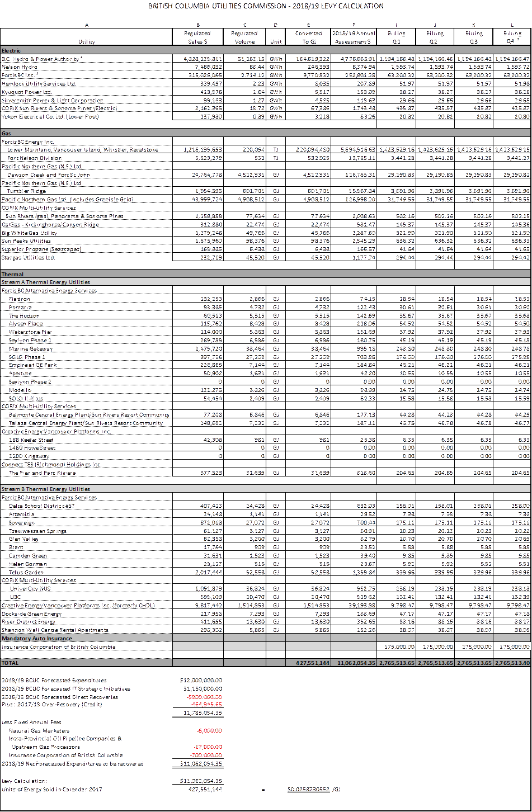Click the Waterstone Pier row label

[x=29, y=332]
